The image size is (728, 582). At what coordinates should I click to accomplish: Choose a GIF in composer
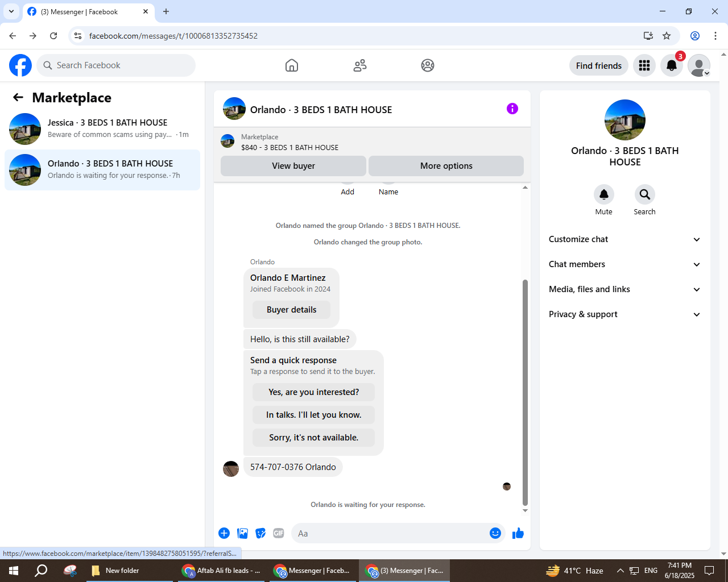[x=279, y=533]
